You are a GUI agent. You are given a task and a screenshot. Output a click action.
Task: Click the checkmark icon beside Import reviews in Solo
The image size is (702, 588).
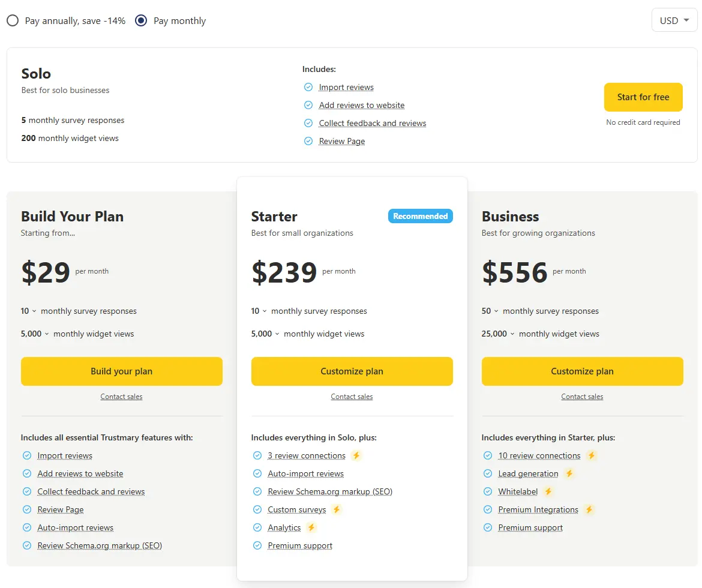(x=308, y=87)
